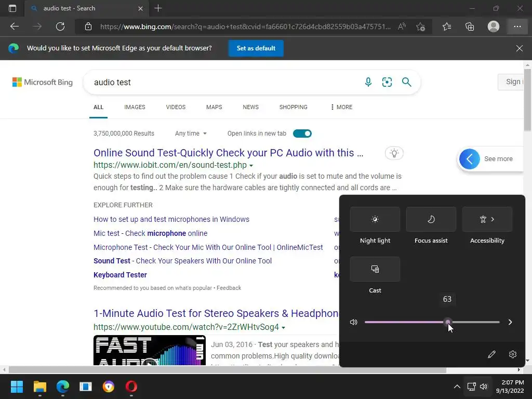The image size is (532, 399).
Task: Select the ALL results tab
Action: coord(98,107)
